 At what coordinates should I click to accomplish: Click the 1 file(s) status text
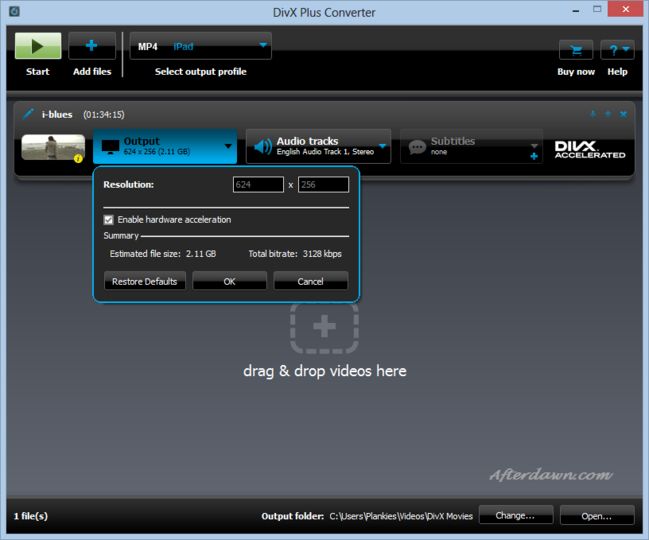31,516
